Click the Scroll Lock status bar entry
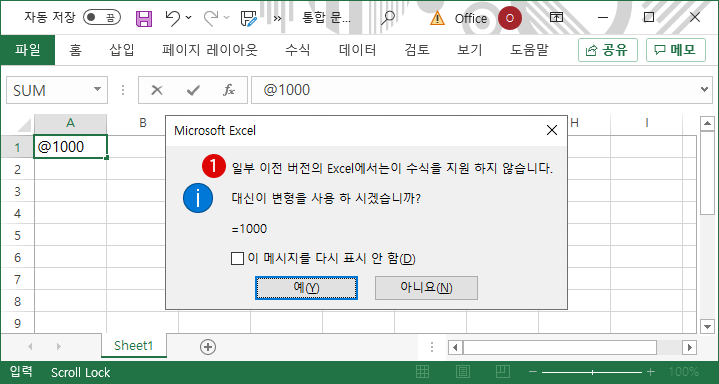Screen dimensions: 719x384 point(81,372)
